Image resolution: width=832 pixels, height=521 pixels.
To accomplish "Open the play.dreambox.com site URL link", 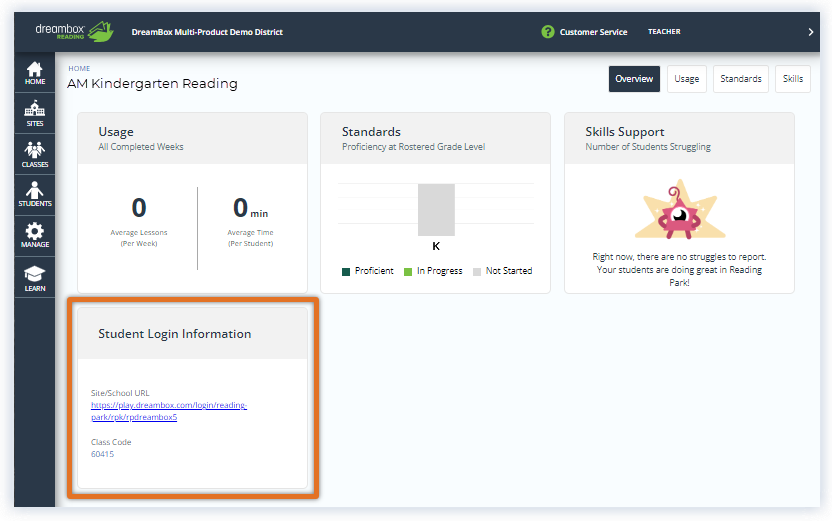I will [x=169, y=411].
